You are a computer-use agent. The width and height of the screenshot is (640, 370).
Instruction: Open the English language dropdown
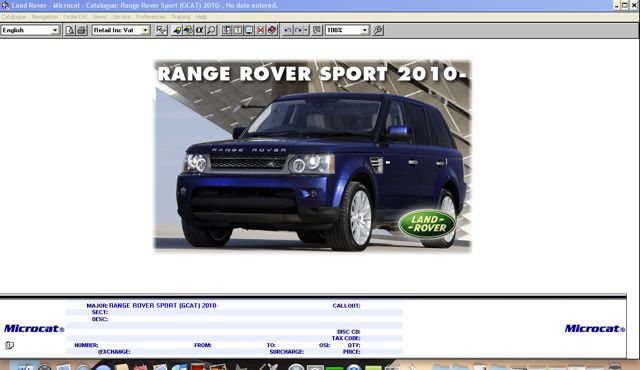[30, 30]
